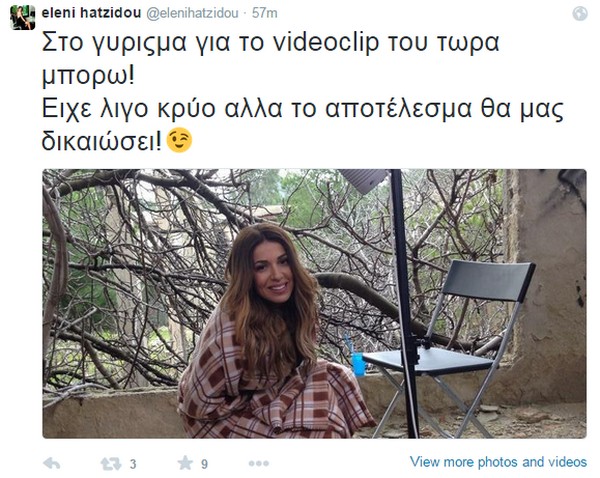This screenshot has height=478, width=600.
Task: Click View more photos and videos
Action: tap(498, 462)
